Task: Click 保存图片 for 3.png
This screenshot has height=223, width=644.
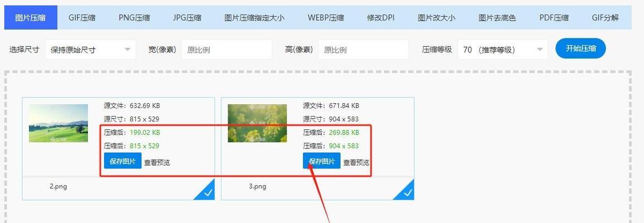Action: (322, 161)
